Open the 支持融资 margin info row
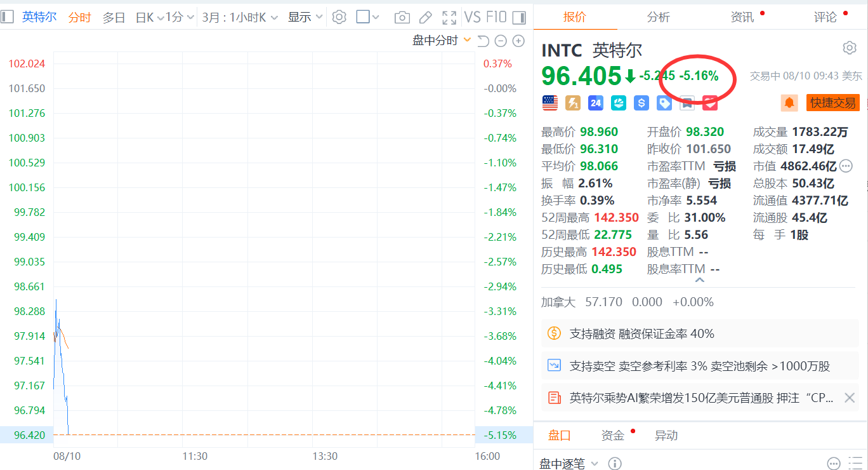The width and height of the screenshot is (868, 470). click(x=701, y=333)
